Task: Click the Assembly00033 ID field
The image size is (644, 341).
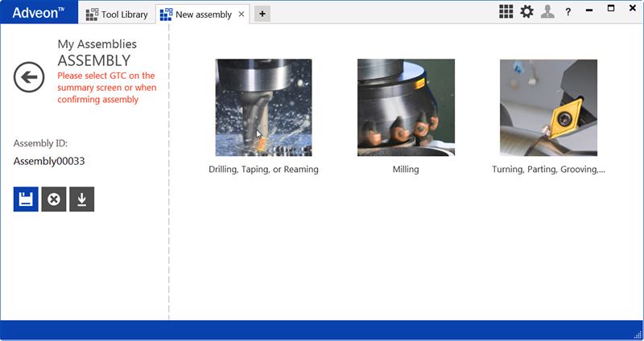Action: [49, 161]
